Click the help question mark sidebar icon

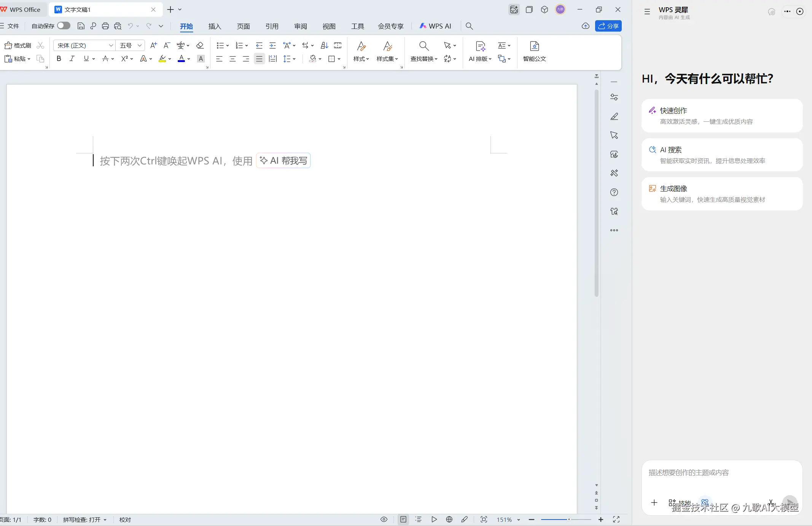pyautogui.click(x=614, y=192)
